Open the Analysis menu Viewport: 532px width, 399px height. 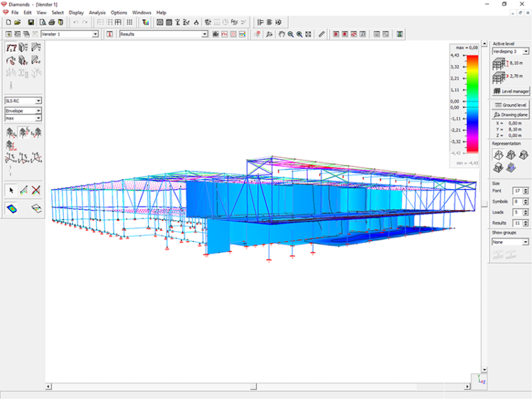(x=97, y=12)
